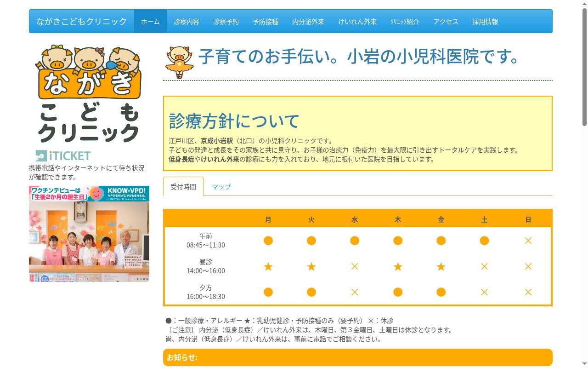The image size is (588, 368).
Task: Open the アクセス menu item
Action: (446, 22)
